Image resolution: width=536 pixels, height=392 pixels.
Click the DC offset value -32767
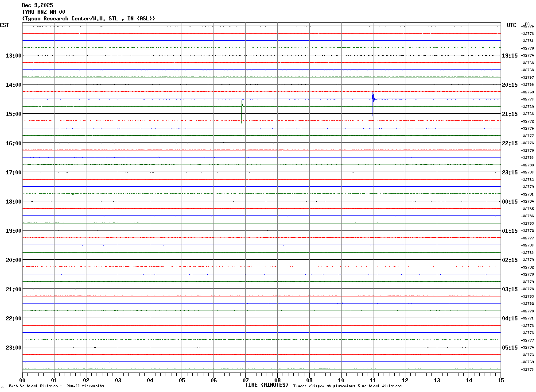point(528,77)
